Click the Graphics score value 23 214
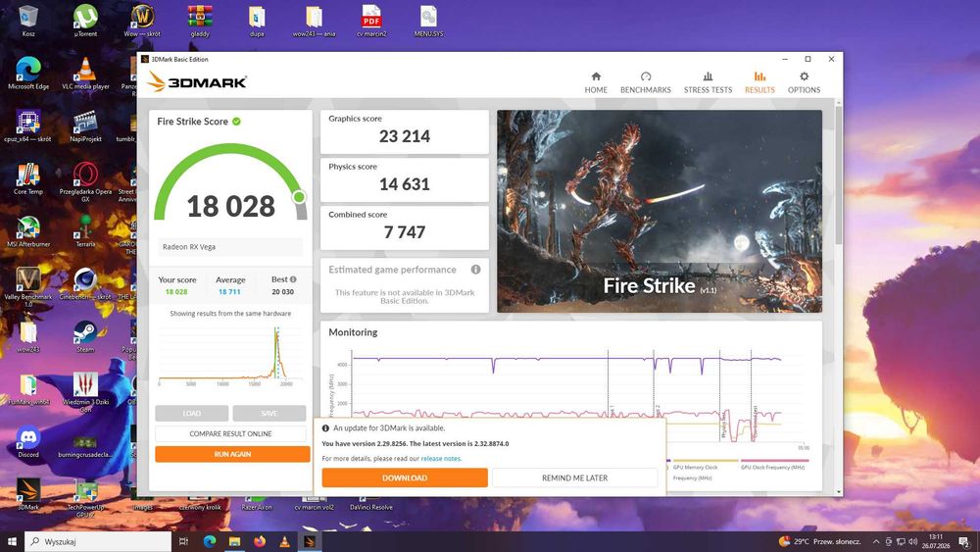 405,136
